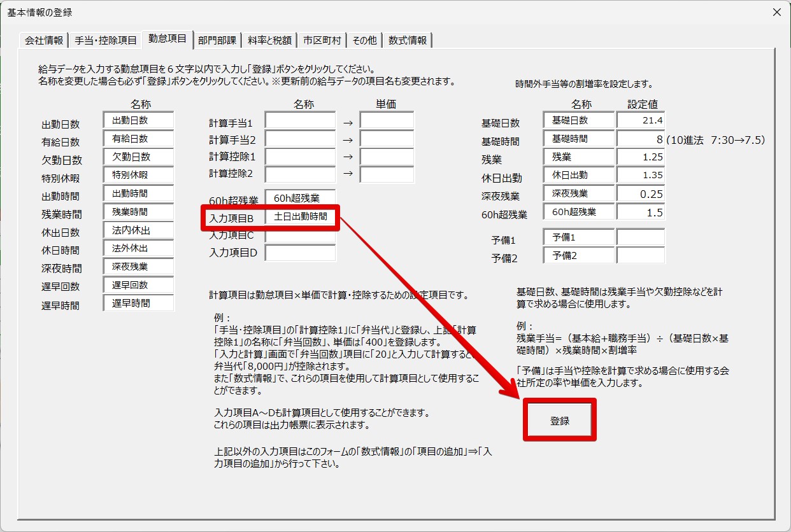Go to the 料率と税額 tab
Viewport: 791px width, 532px height.
click(270, 40)
